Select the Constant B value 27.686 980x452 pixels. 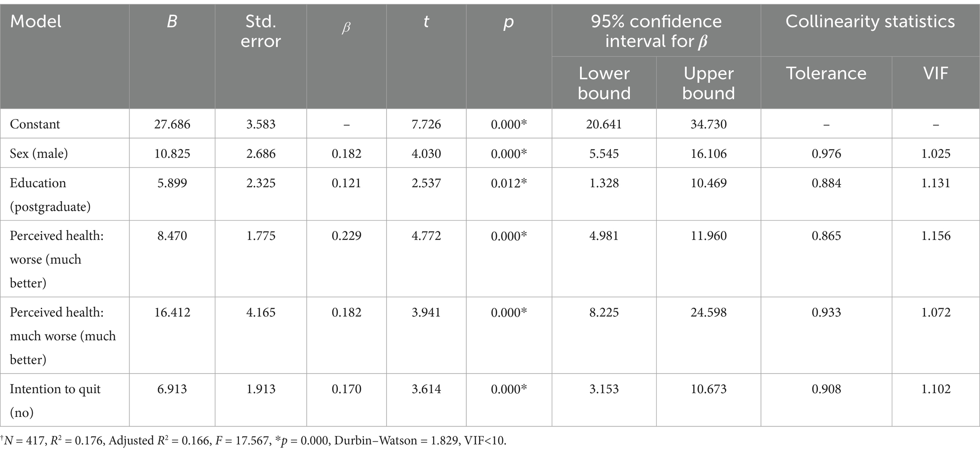[x=172, y=124]
